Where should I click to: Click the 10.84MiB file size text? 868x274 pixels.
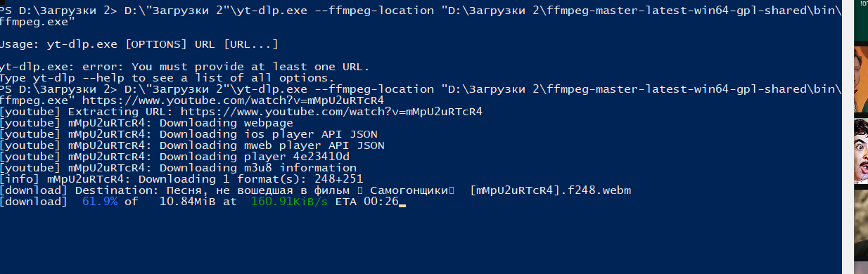(188, 202)
